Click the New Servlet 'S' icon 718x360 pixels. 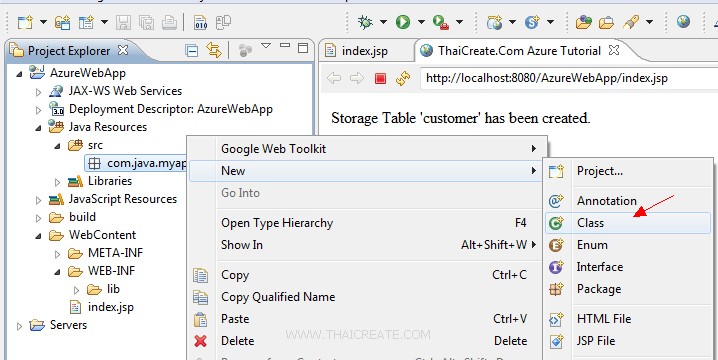533,22
